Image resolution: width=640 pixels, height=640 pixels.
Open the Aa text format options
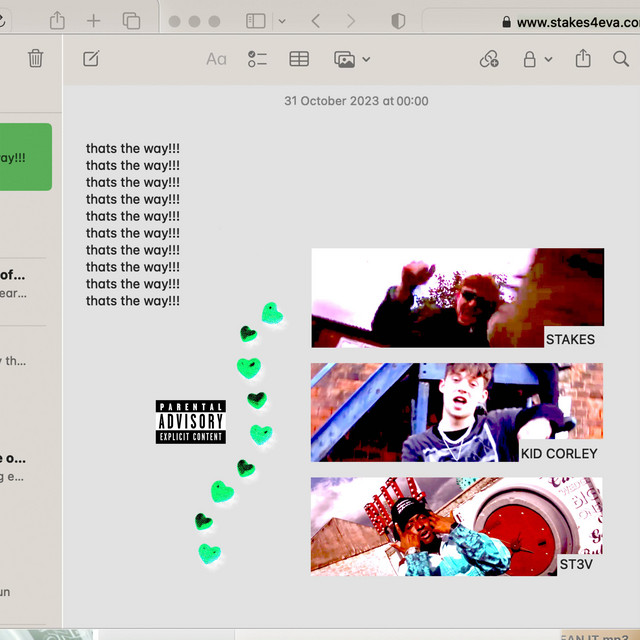pyautogui.click(x=216, y=59)
